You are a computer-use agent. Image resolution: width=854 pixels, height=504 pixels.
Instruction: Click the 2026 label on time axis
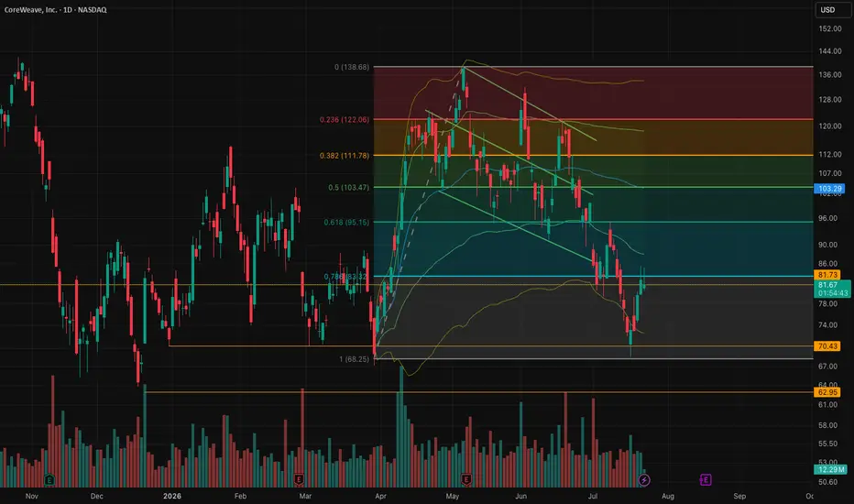(172, 497)
